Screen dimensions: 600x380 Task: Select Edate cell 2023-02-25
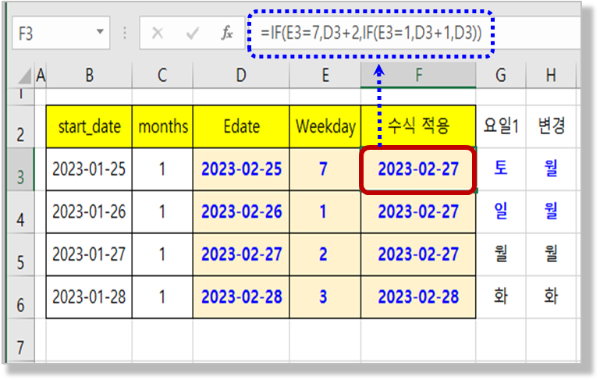tap(241, 169)
